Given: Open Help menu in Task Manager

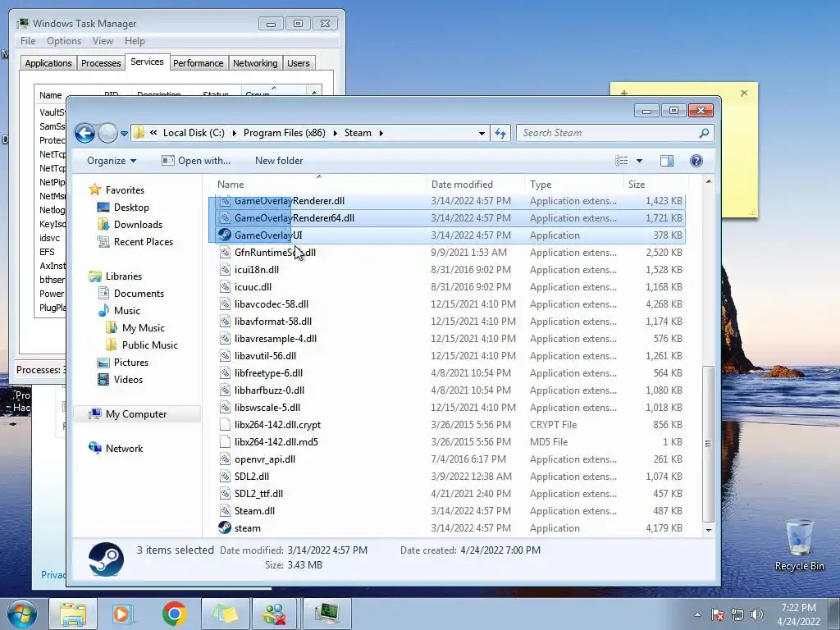Looking at the screenshot, I should coord(135,41).
